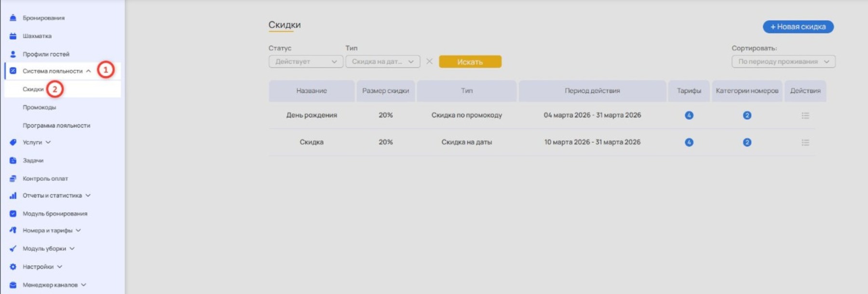Screen dimensions: 868x294
Task: Click room categories badge in Скидка row
Action: (746, 142)
